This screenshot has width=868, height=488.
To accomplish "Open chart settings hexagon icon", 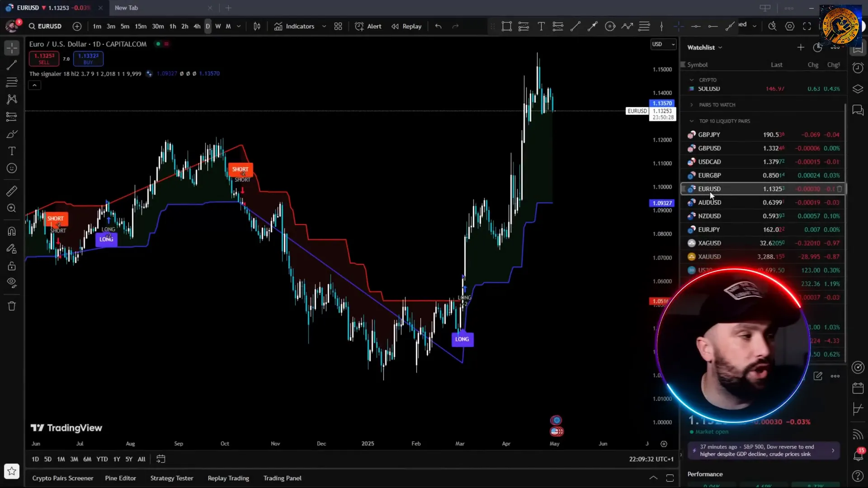I will pyautogui.click(x=790, y=26).
